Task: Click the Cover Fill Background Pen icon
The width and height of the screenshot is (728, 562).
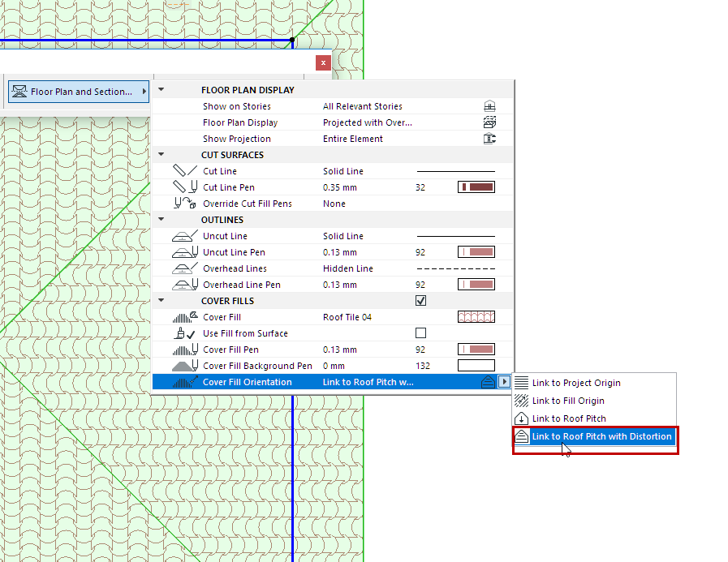Action: pos(185,366)
